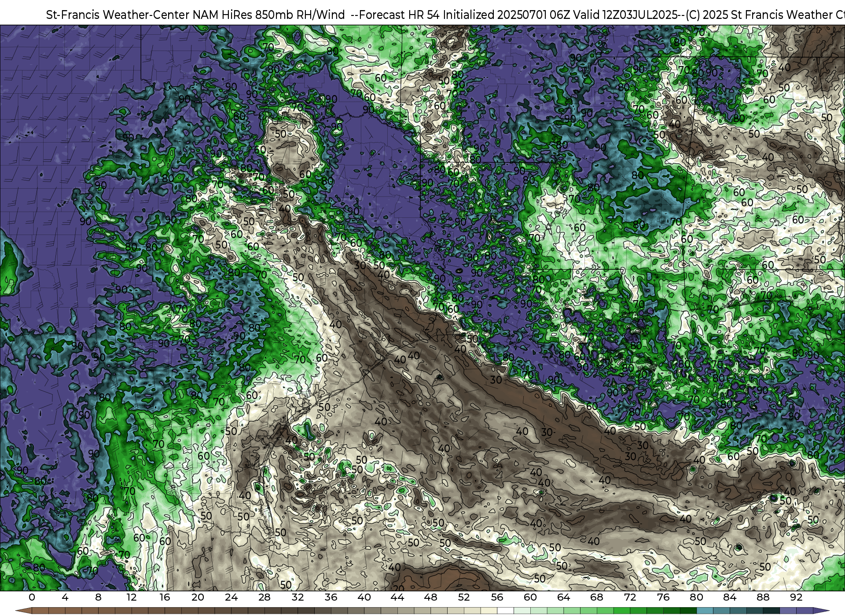Click the bright green 72–74 colorbar swatch
Image resolution: width=845 pixels, height=616 pixels.
pos(639,612)
